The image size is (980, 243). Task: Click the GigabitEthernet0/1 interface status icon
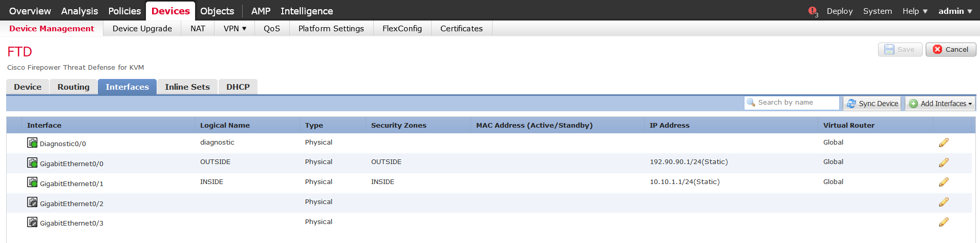point(32,182)
